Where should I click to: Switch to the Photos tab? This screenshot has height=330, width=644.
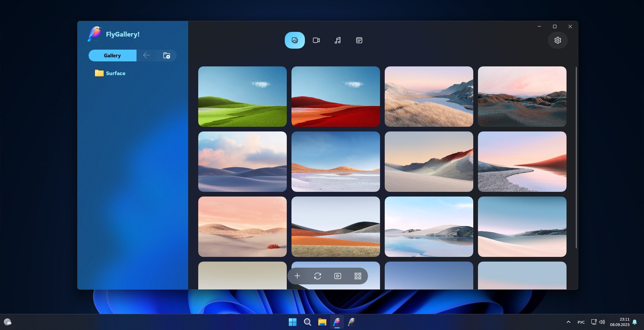coord(294,40)
